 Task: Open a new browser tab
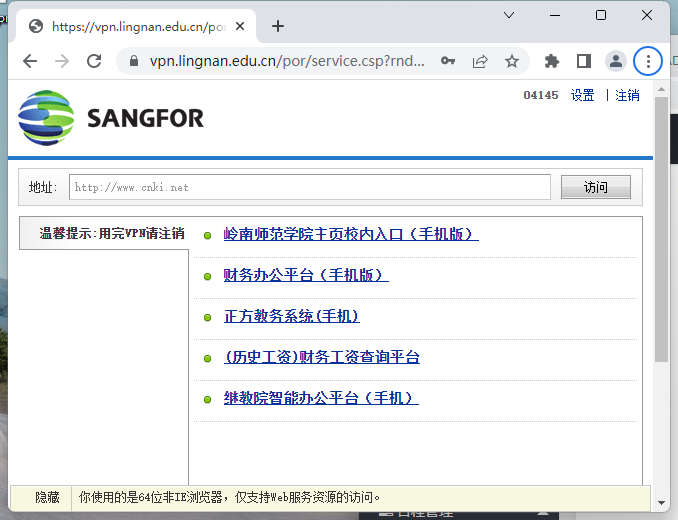click(278, 26)
